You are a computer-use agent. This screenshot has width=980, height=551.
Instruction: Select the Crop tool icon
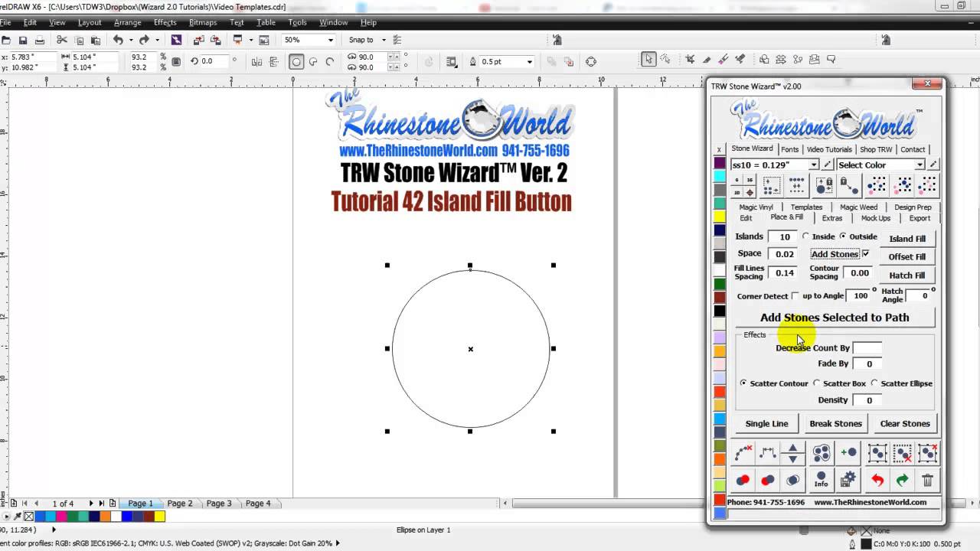click(690, 59)
